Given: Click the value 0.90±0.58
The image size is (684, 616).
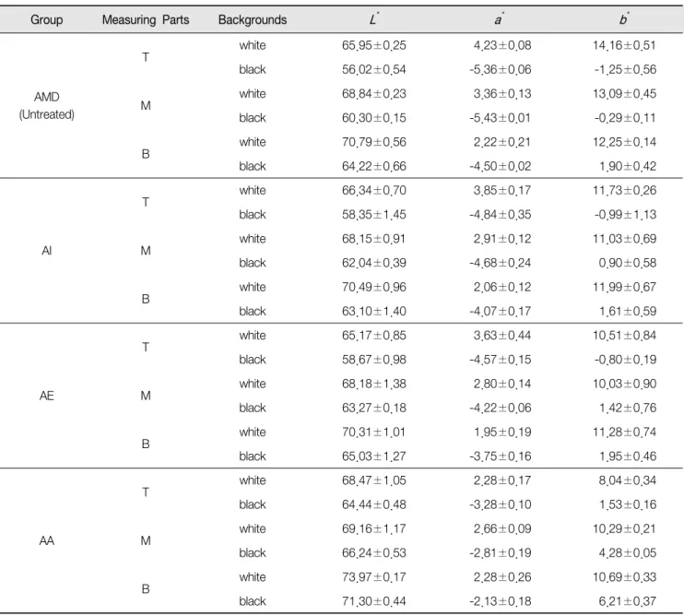Looking at the screenshot, I should tap(627, 263).
